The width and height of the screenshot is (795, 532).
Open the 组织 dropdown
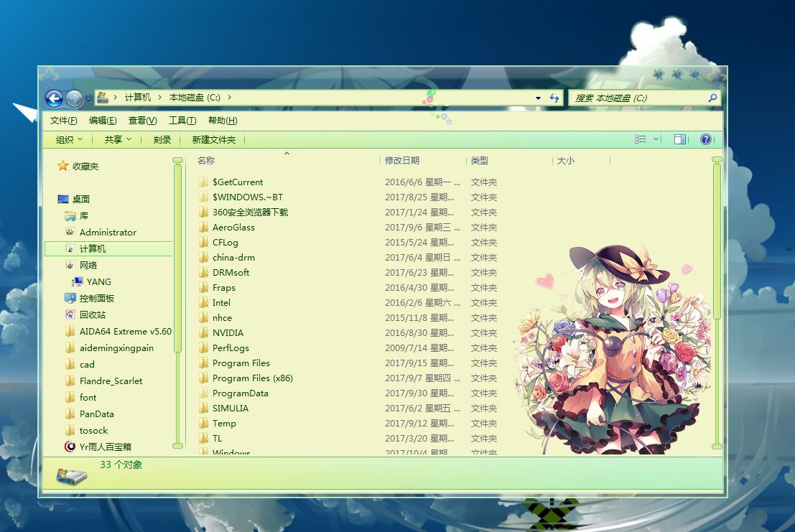(x=70, y=139)
